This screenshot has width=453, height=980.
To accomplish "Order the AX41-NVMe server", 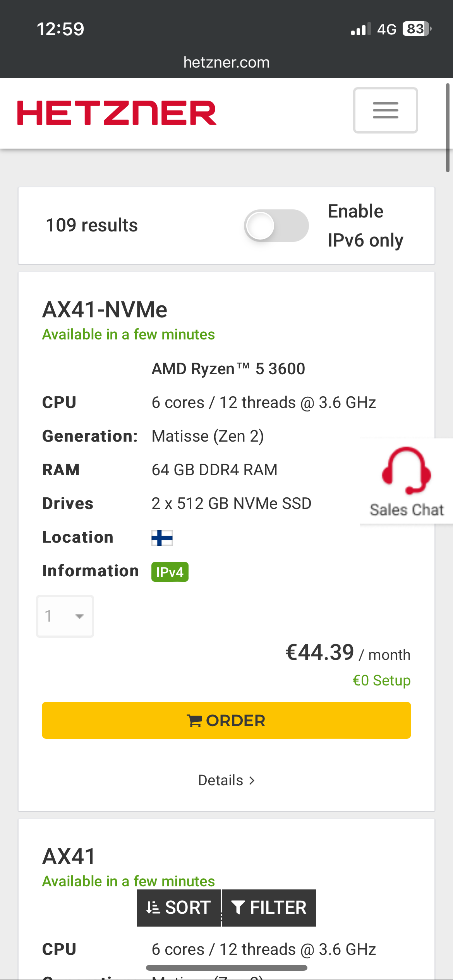I will pyautogui.click(x=226, y=720).
